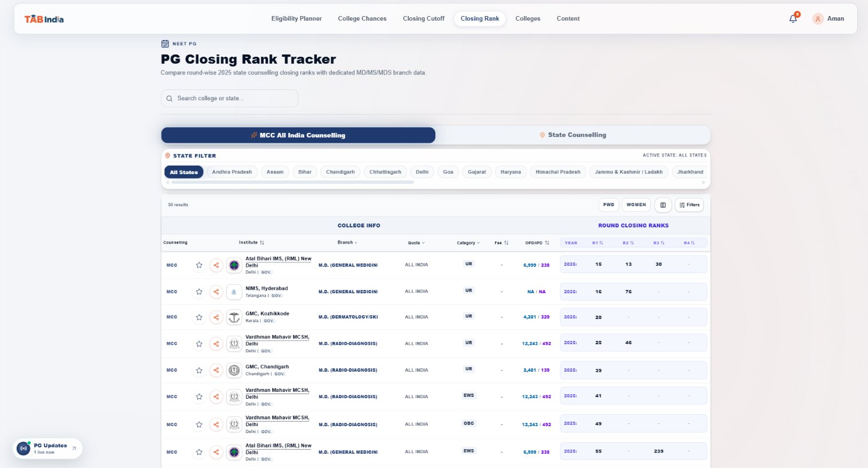Open Aman's profile avatar
The height and width of the screenshot is (468, 868).
[x=818, y=19]
